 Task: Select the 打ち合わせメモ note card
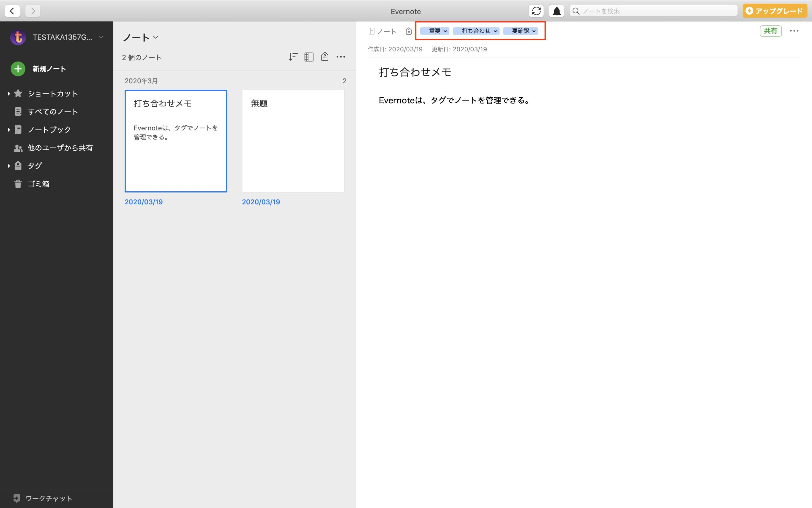pos(176,141)
